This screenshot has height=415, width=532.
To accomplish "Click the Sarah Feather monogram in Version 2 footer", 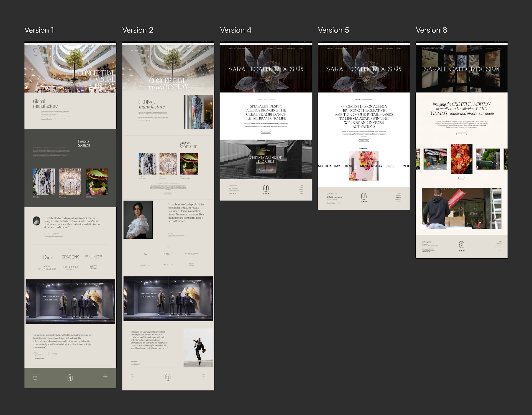I will 168,377.
